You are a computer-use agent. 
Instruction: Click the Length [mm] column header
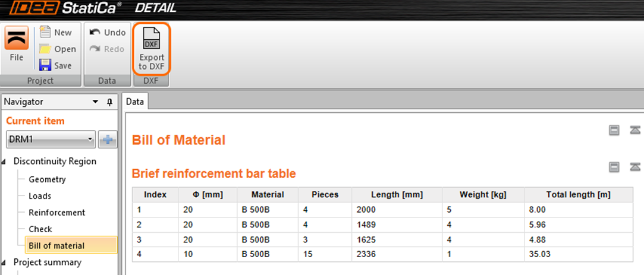click(x=397, y=195)
